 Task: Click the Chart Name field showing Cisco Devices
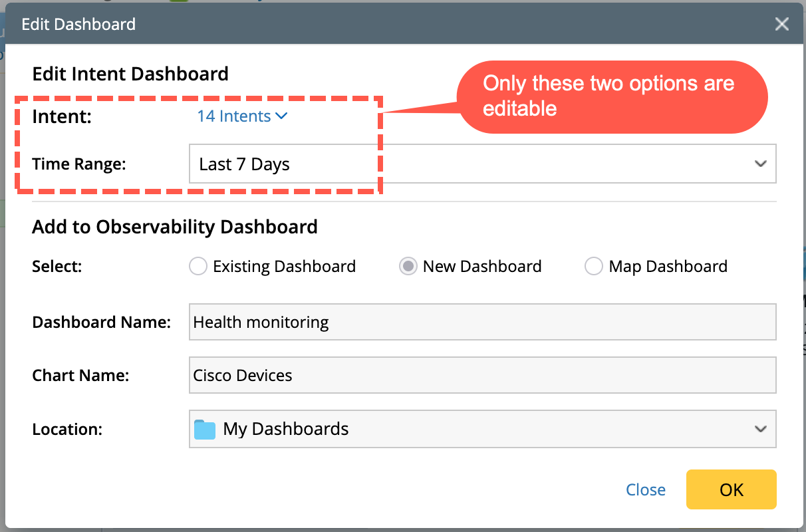pos(482,375)
